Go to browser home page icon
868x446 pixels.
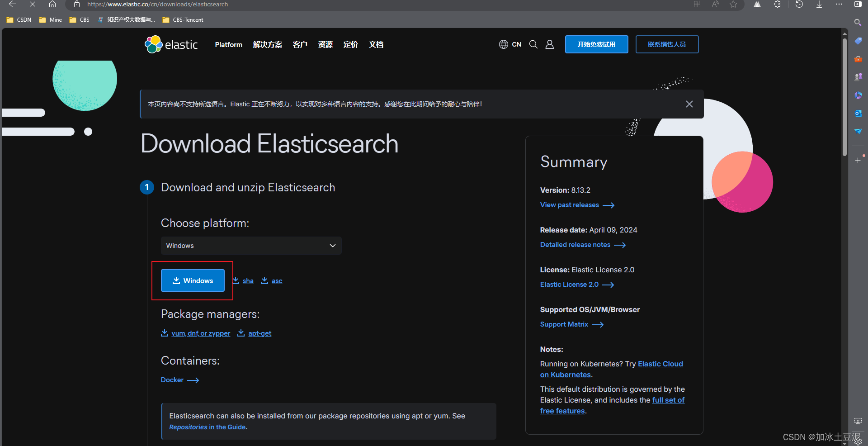52,4
